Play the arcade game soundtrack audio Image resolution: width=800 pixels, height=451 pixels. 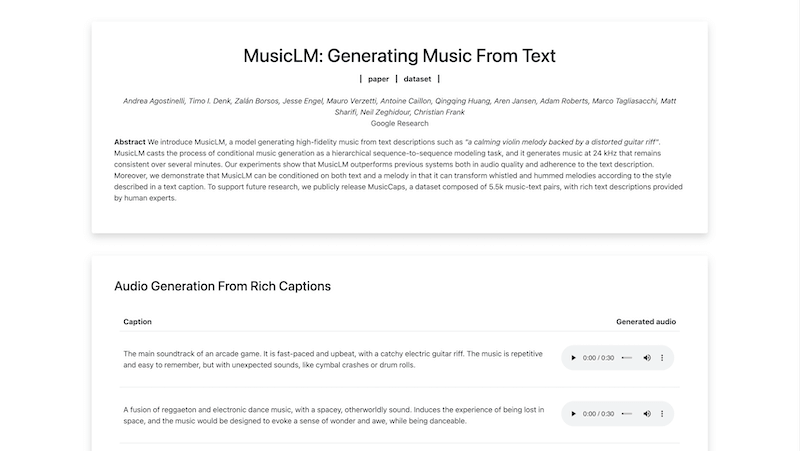(573, 358)
